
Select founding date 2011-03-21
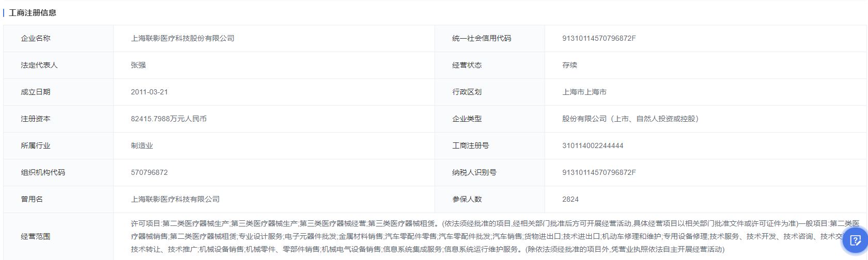(149, 92)
